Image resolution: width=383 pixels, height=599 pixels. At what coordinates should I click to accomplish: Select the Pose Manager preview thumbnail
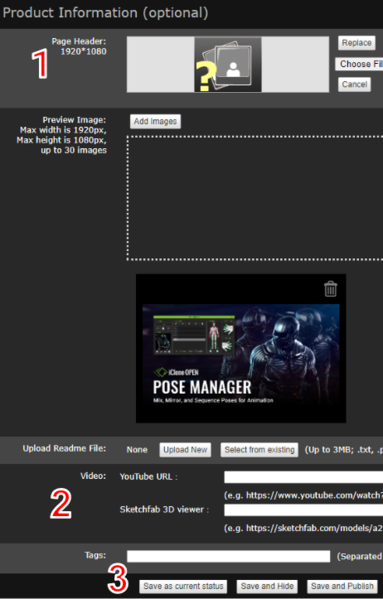pyautogui.click(x=241, y=348)
